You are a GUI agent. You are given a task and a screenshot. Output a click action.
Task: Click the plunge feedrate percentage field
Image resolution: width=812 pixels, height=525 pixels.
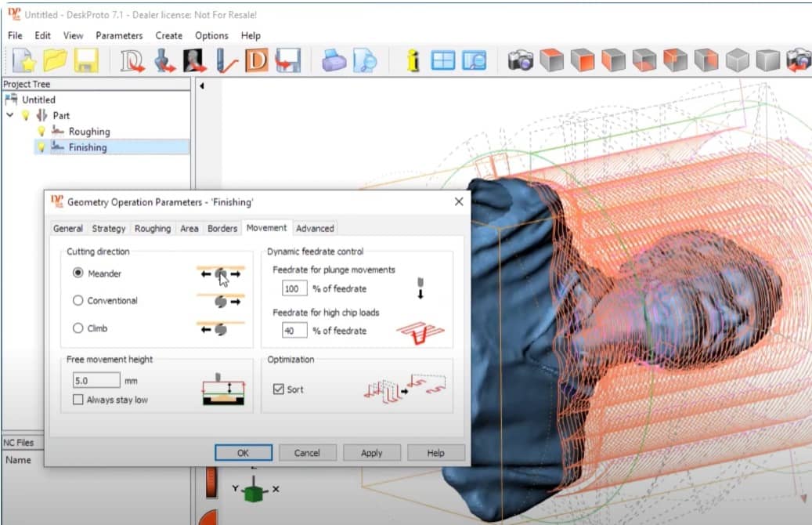[x=294, y=289]
